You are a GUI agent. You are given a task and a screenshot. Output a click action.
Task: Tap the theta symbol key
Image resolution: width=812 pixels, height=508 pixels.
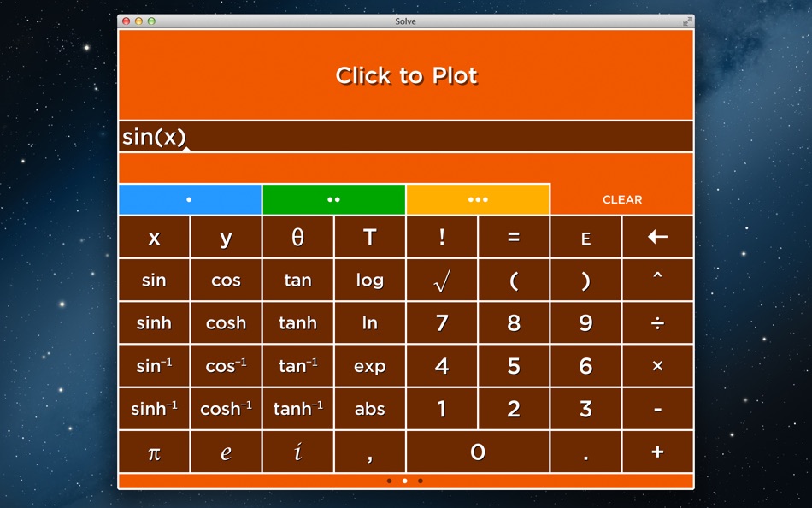click(x=297, y=238)
